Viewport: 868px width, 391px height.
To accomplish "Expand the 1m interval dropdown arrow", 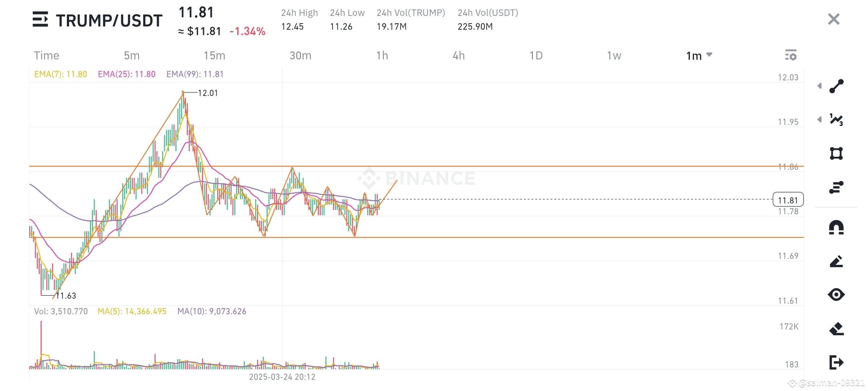I will pyautogui.click(x=709, y=55).
